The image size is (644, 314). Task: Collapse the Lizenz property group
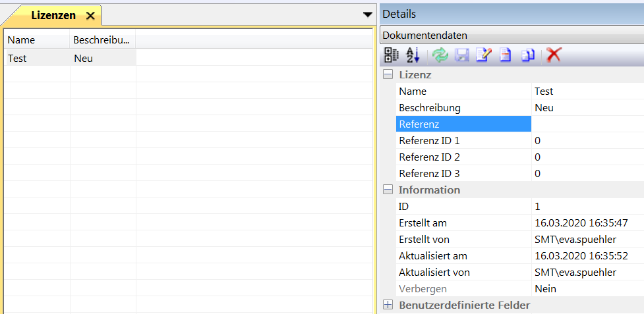[x=388, y=75]
